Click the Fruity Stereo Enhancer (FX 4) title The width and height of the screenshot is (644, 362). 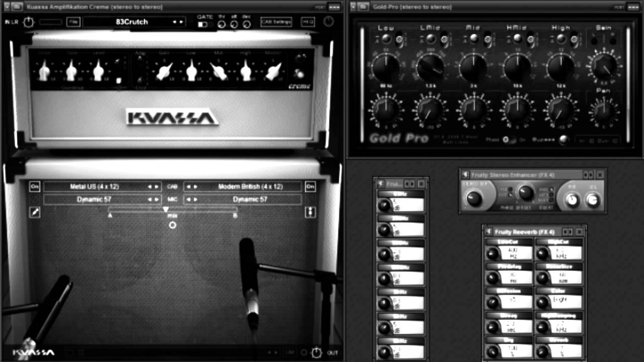513,175
